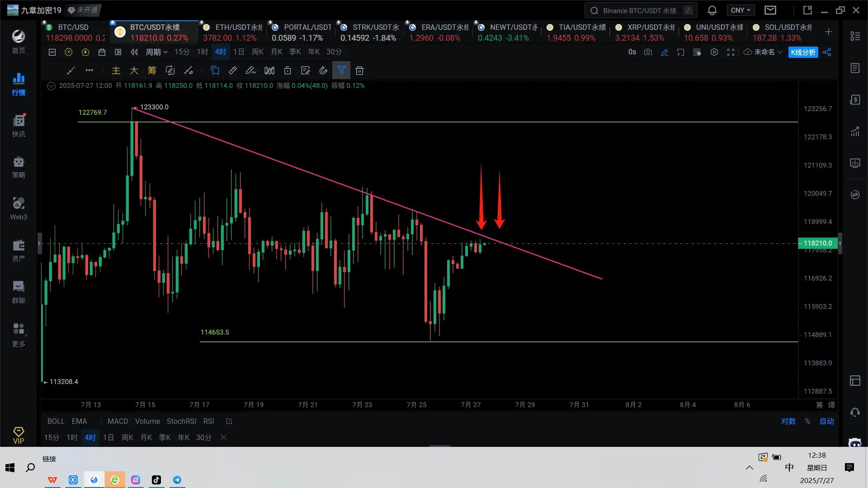Select the brush pen drawing tool
The width and height of the screenshot is (868, 488).
(250, 71)
